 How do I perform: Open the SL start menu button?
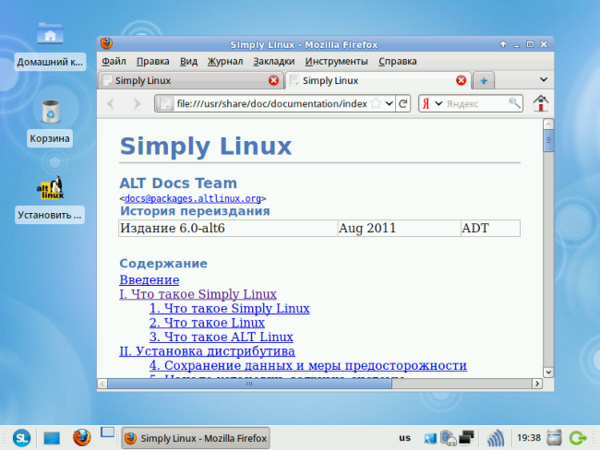pos(21,437)
